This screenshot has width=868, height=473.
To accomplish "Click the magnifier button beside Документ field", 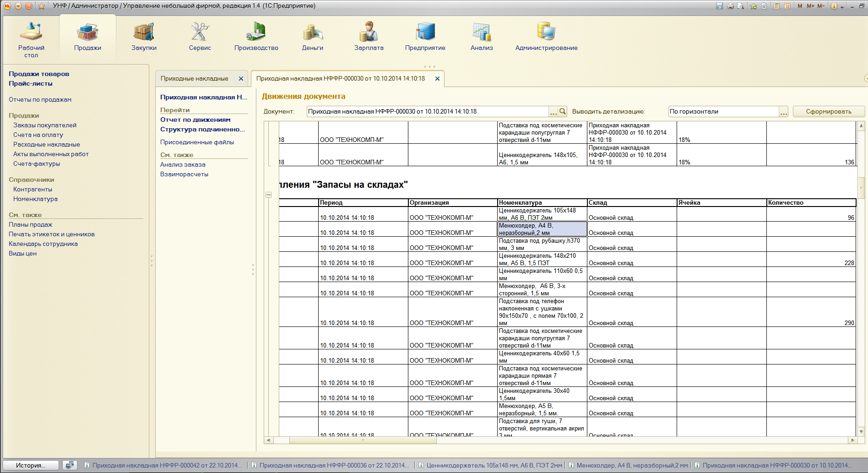I will coord(563,111).
